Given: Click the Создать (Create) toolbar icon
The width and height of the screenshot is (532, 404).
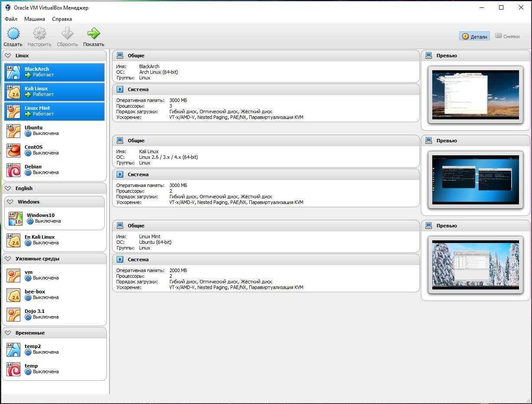Looking at the screenshot, I should [x=13, y=34].
